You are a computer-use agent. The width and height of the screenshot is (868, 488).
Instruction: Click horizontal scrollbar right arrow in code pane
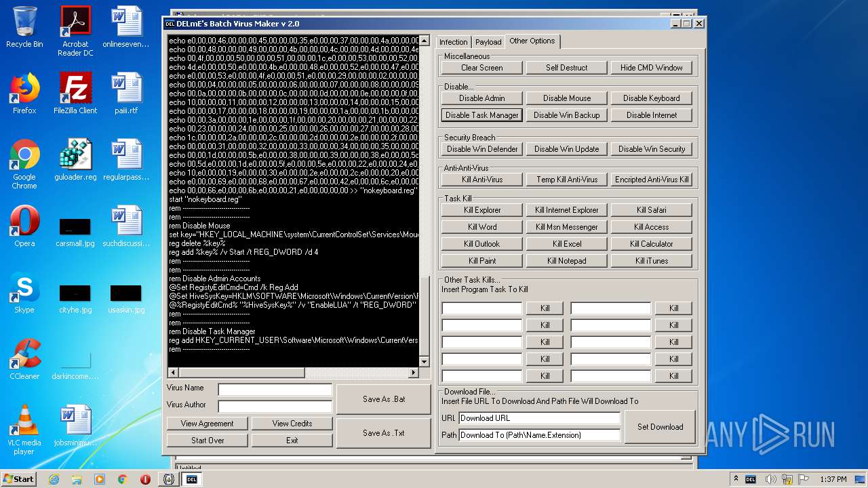click(414, 373)
